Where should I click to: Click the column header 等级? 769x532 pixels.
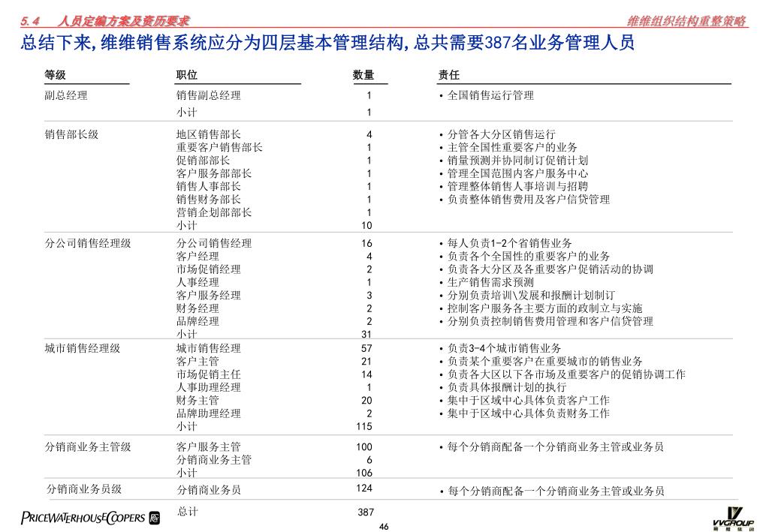pyautogui.click(x=55, y=75)
